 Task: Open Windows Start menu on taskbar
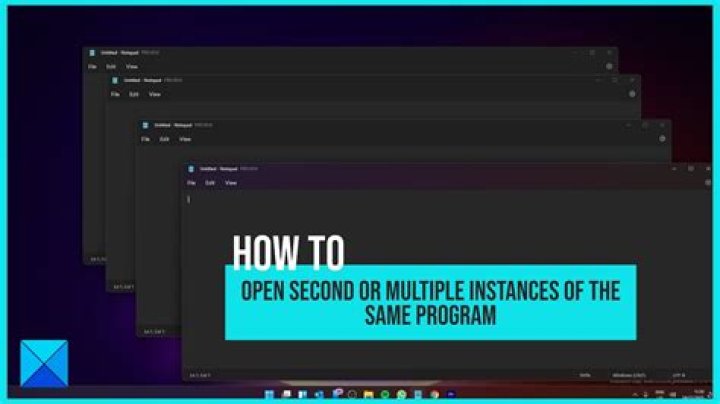(x=270, y=394)
